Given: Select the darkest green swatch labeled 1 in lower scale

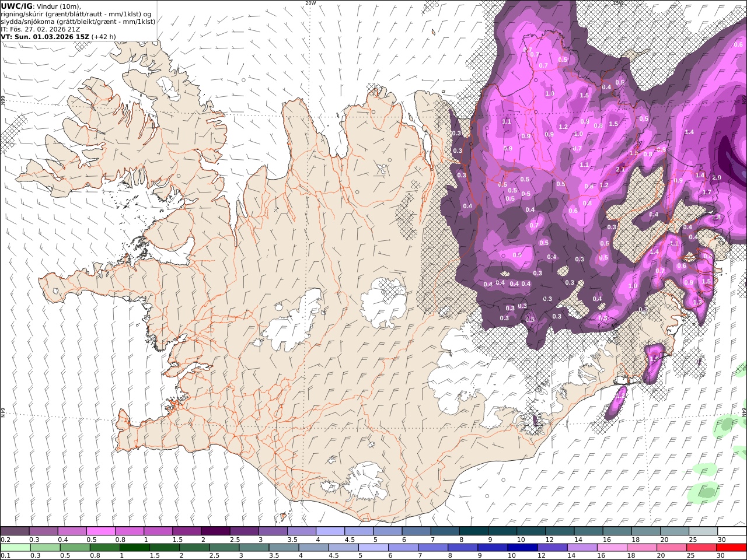Looking at the screenshot, I should (135, 548).
